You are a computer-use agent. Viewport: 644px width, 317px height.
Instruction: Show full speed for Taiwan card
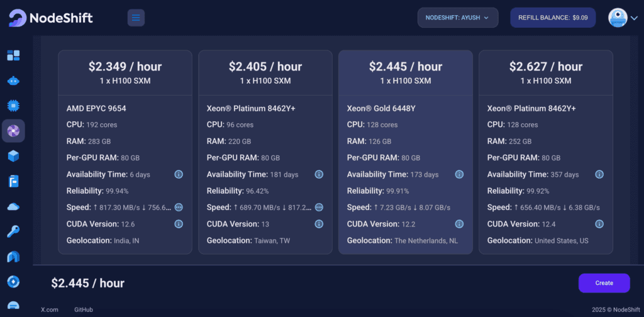tap(319, 207)
